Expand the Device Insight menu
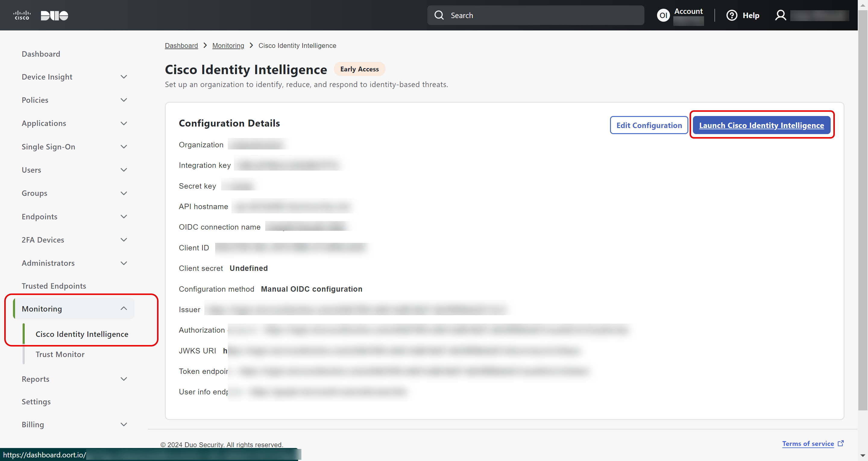This screenshot has width=868, height=461. (124, 77)
